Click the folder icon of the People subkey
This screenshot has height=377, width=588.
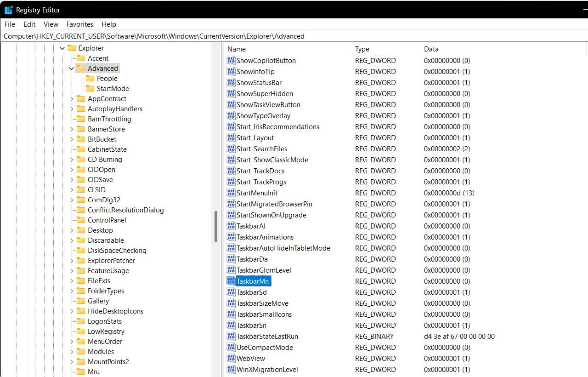tap(90, 78)
